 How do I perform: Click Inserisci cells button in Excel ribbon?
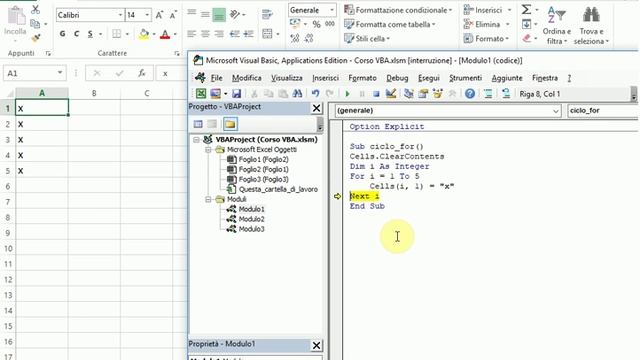pyautogui.click(x=487, y=10)
